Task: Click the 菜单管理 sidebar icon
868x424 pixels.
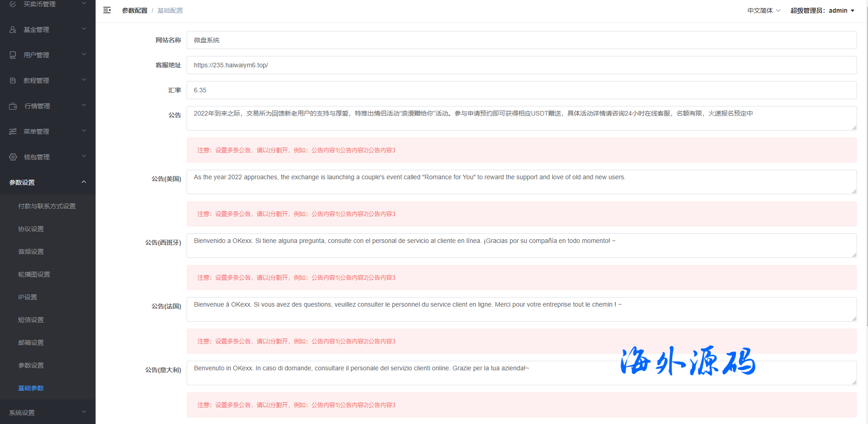Action: tap(13, 131)
